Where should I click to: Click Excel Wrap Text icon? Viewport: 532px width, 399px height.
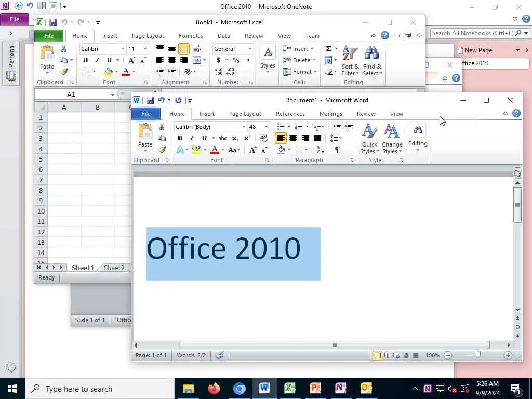coord(197,49)
